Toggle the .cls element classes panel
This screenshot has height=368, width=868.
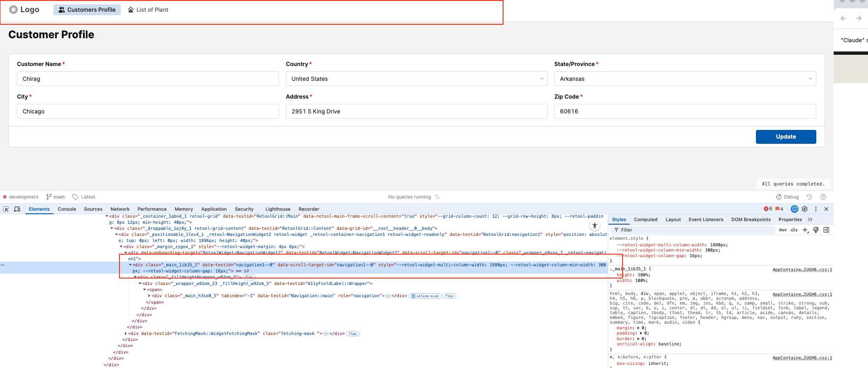tap(794, 230)
